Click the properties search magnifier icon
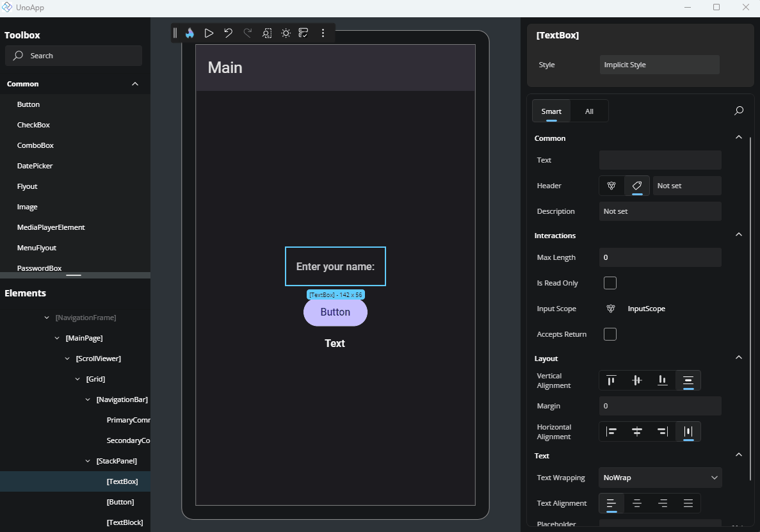The height and width of the screenshot is (532, 760). tap(738, 111)
